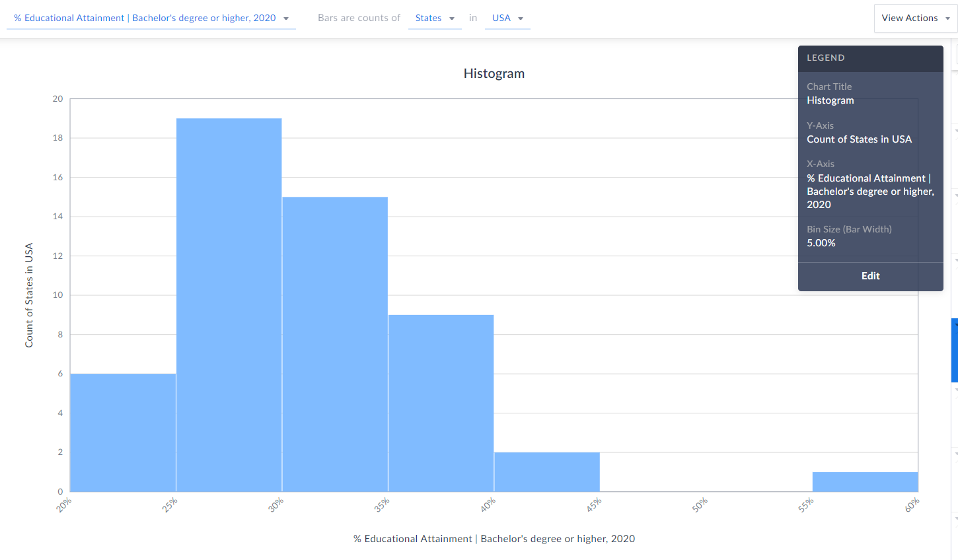This screenshot has height=560, width=958.
Task: Click the LEGEND panel header
Action: pyautogui.click(x=871, y=58)
